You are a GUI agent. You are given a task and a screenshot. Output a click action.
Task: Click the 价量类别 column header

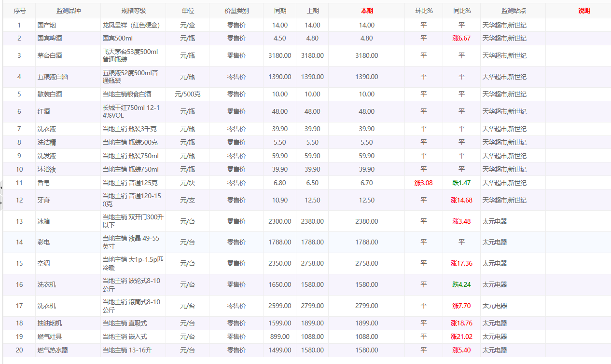[x=236, y=11]
